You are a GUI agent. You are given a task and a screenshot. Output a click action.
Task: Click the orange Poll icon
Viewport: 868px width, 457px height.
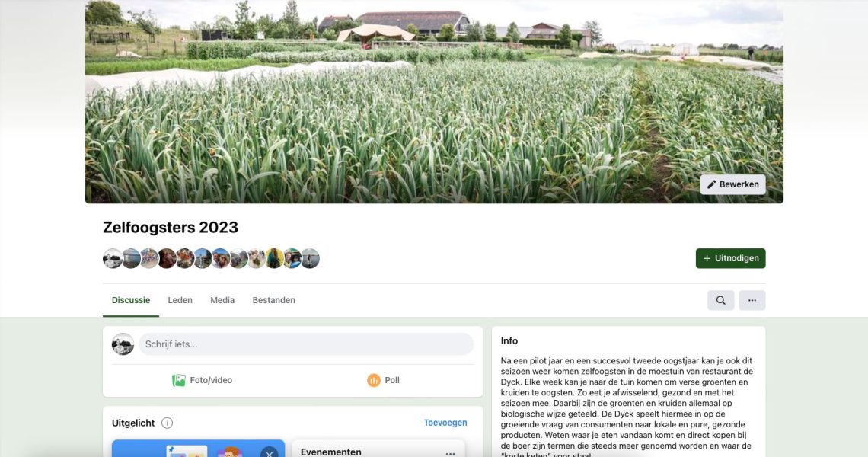coord(374,381)
